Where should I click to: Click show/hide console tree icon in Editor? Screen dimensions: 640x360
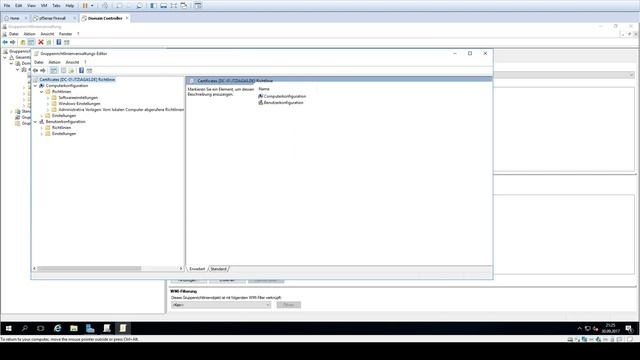(x=54, y=71)
